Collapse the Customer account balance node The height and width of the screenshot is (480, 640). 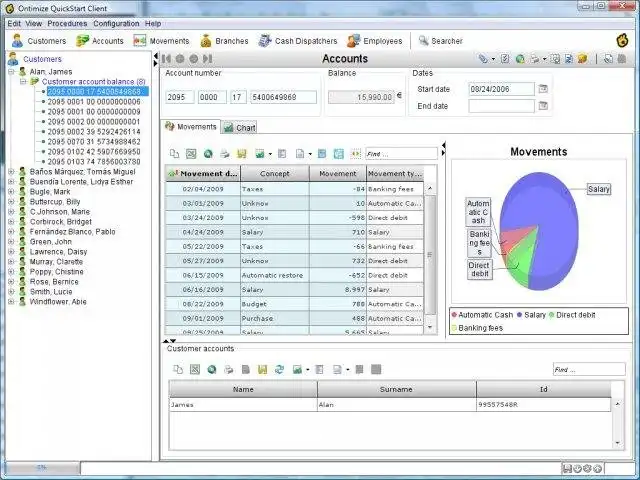click(23, 82)
